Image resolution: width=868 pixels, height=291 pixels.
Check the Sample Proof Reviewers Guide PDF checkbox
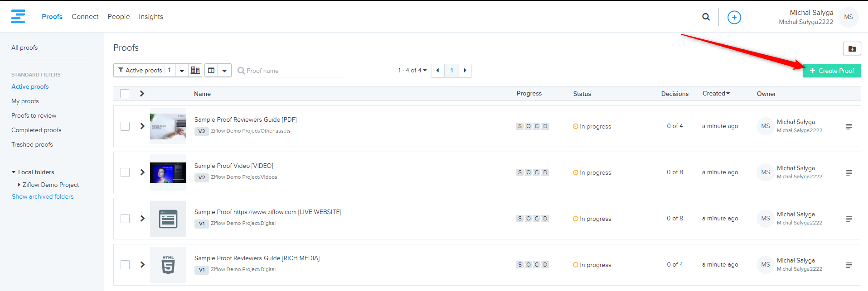[125, 126]
